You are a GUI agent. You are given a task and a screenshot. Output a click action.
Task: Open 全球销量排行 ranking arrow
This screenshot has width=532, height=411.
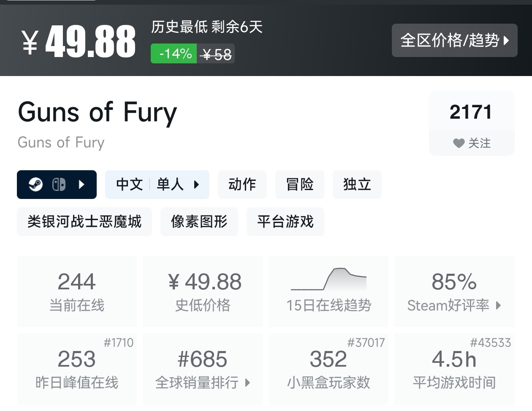pyautogui.click(x=248, y=383)
